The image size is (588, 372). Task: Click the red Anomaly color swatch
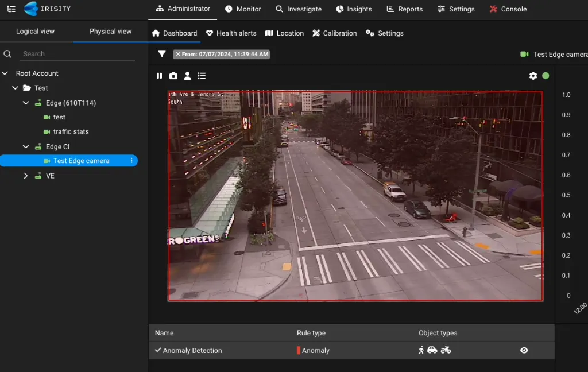pos(299,350)
